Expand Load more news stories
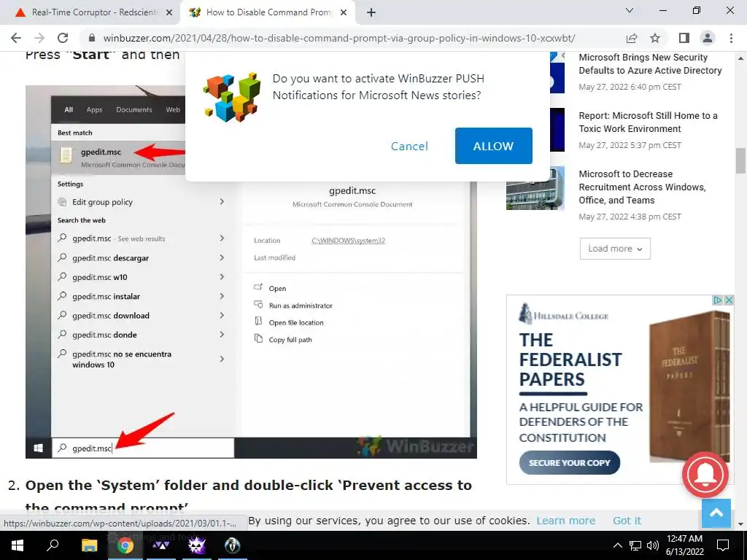This screenshot has height=560, width=747. [614, 249]
